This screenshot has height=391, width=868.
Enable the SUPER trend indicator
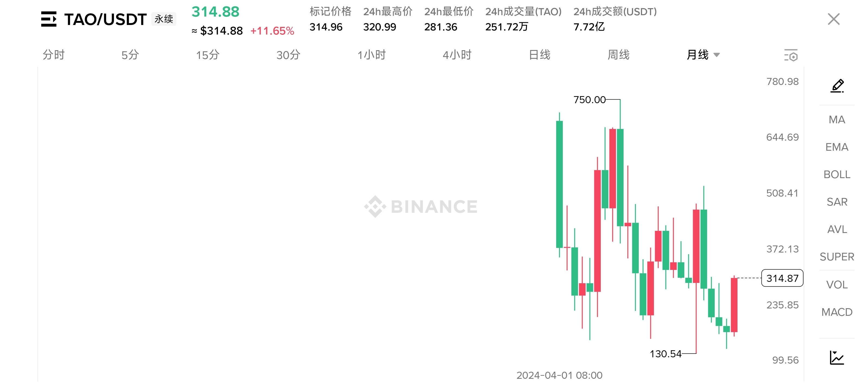pyautogui.click(x=837, y=257)
